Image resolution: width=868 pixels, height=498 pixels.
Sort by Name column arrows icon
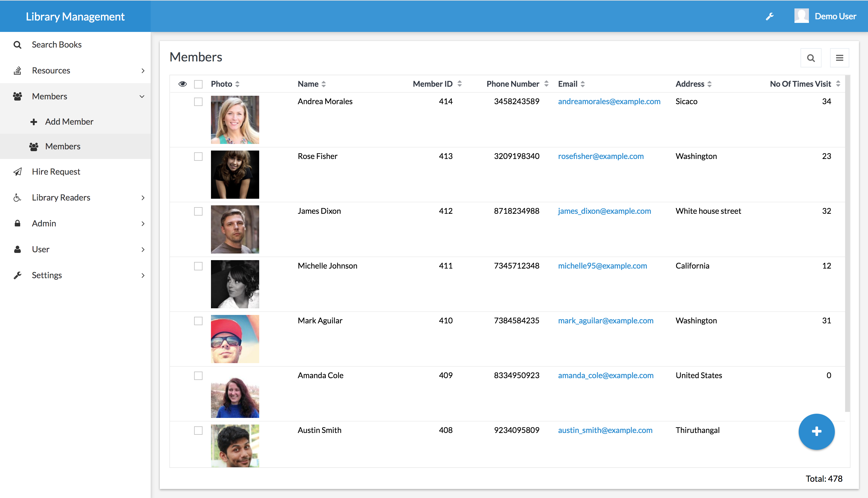[324, 84]
